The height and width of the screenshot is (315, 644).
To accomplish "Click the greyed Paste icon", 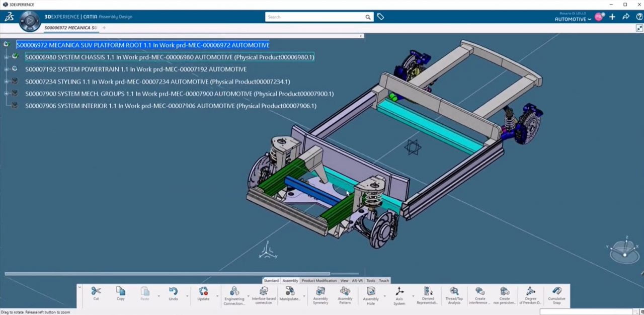I will pos(145,291).
